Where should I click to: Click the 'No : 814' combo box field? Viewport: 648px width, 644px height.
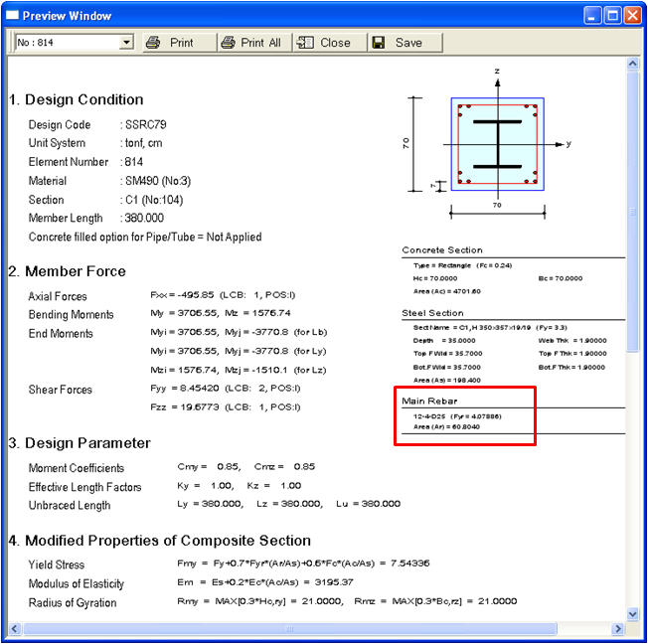65,43
